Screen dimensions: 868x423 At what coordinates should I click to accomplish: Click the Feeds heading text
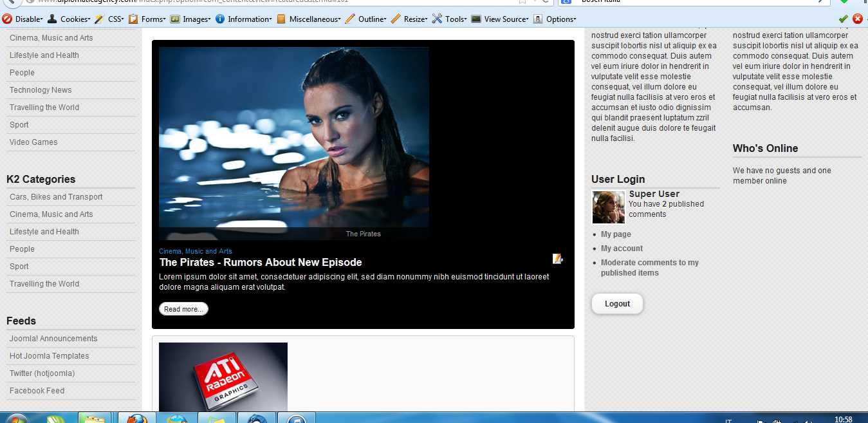(21, 321)
